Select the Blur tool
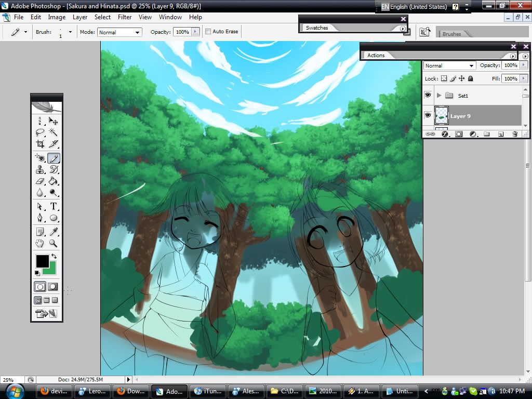 click(x=40, y=193)
